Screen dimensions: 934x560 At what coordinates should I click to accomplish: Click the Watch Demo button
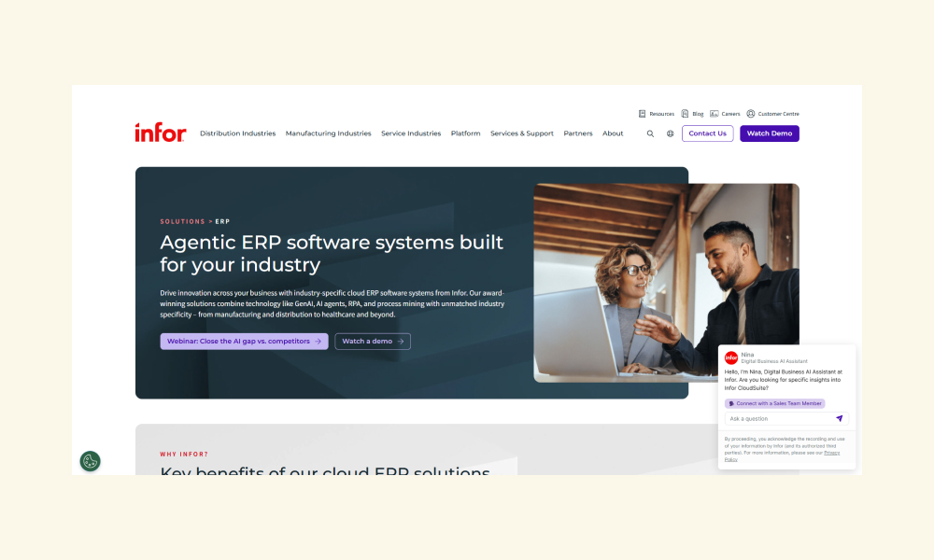coord(770,133)
